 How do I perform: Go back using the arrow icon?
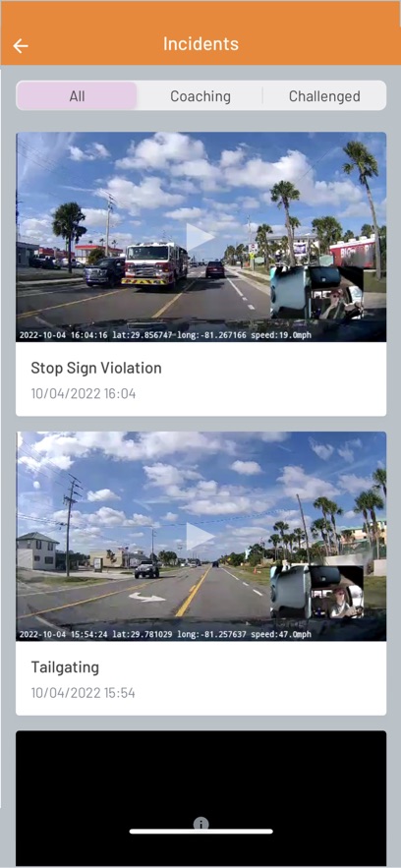[21, 45]
